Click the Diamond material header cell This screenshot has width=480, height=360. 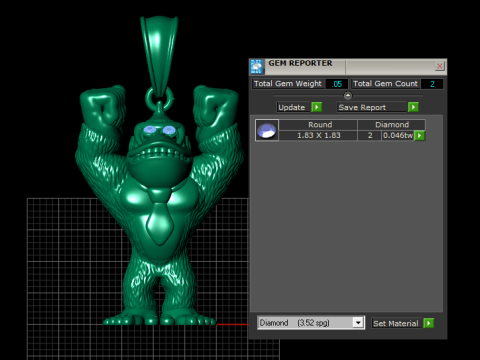[x=392, y=125]
